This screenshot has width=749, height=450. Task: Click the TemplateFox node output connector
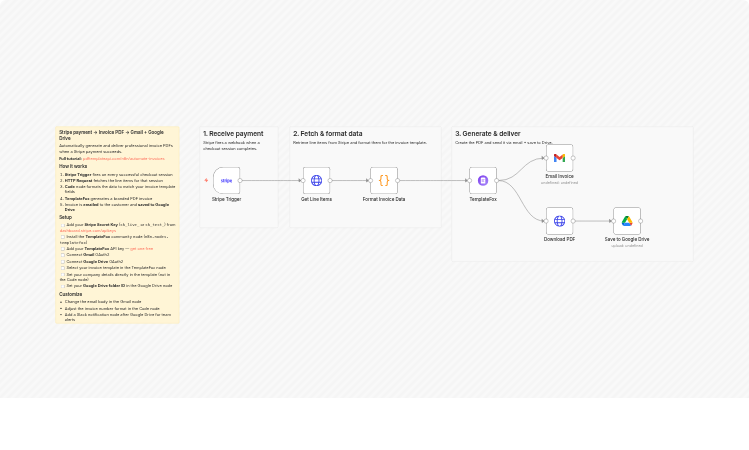tap(497, 181)
